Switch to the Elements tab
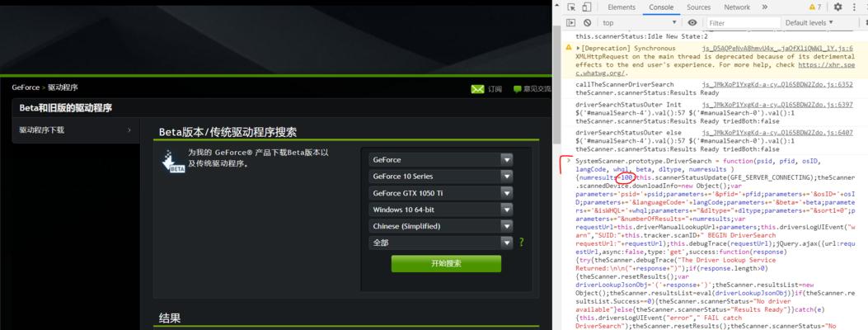Image resolution: width=868 pixels, height=330 pixels. point(621,7)
